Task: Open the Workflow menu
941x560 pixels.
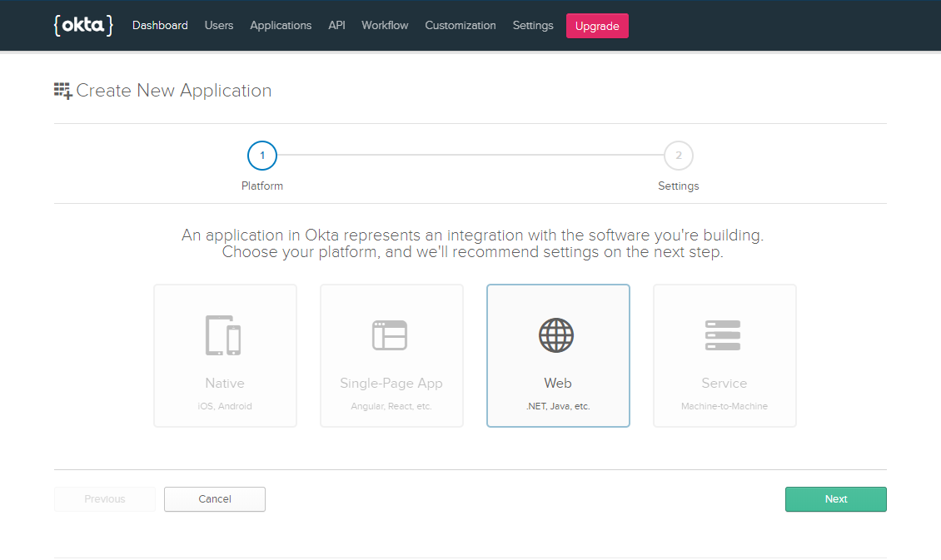Action: click(385, 25)
